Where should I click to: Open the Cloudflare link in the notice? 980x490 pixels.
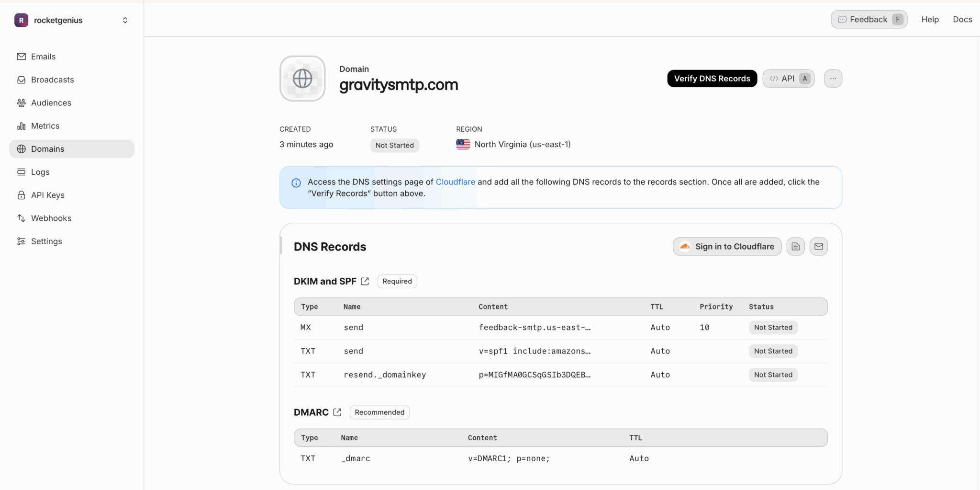(455, 182)
